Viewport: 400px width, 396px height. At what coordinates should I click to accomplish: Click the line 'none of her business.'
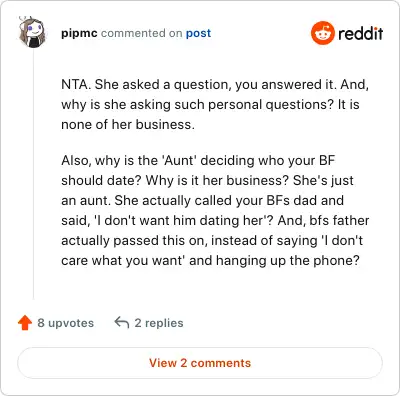(x=128, y=124)
